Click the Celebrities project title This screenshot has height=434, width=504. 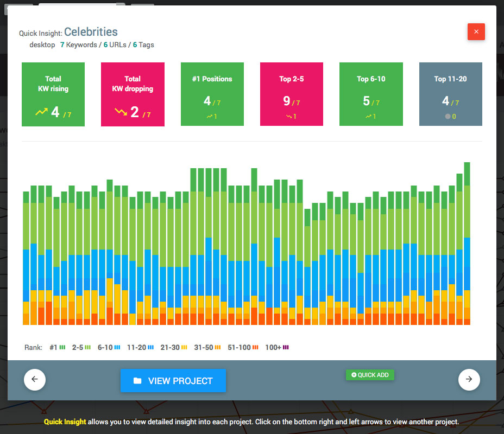coord(91,33)
